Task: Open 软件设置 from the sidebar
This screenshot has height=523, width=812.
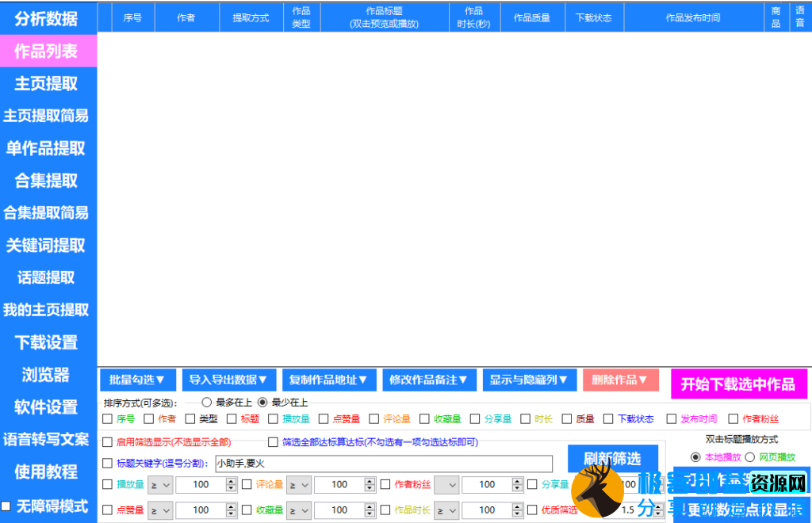Action: [x=48, y=407]
